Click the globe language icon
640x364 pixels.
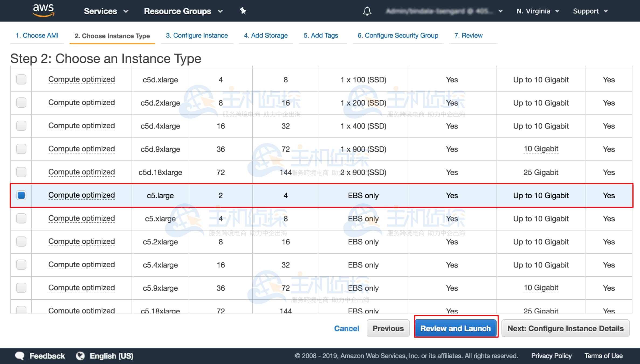(80, 356)
